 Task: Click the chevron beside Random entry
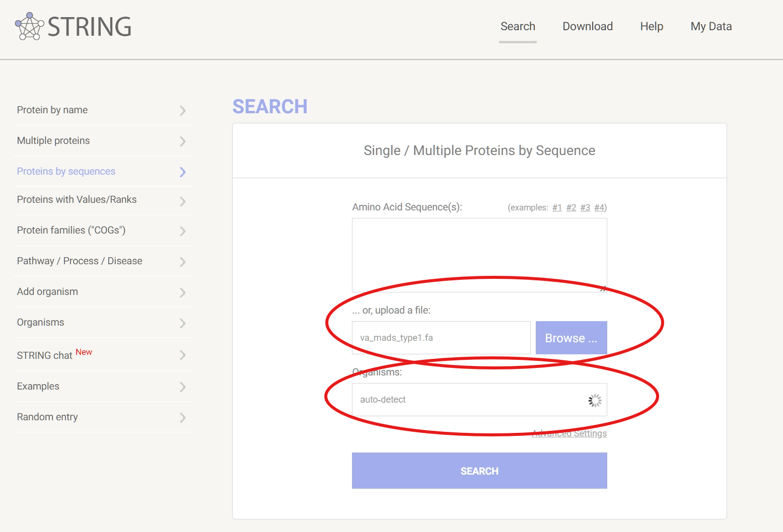[x=183, y=418]
